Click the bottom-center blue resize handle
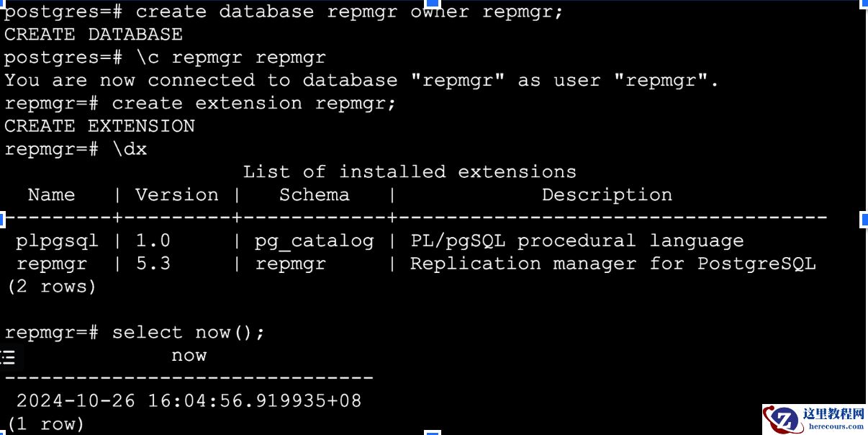The width and height of the screenshot is (868, 435). pyautogui.click(x=432, y=432)
